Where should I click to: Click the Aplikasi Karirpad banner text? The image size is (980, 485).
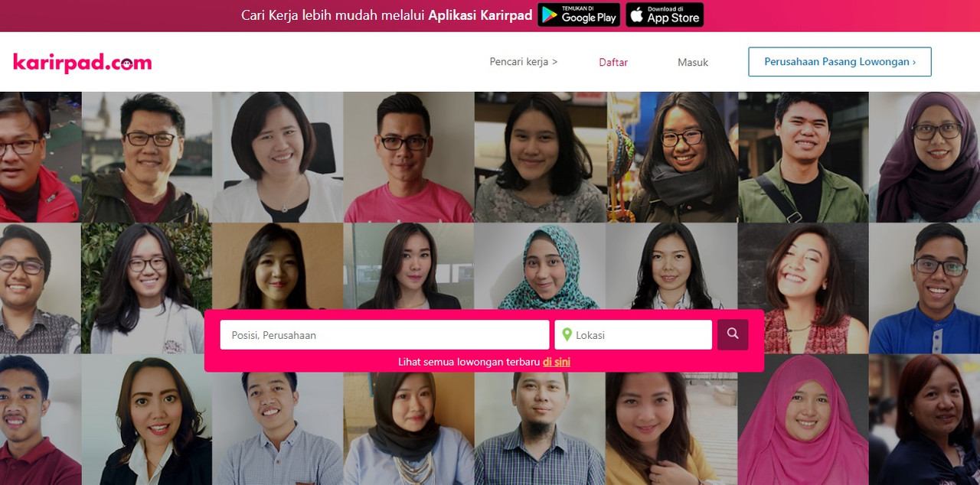click(x=480, y=15)
